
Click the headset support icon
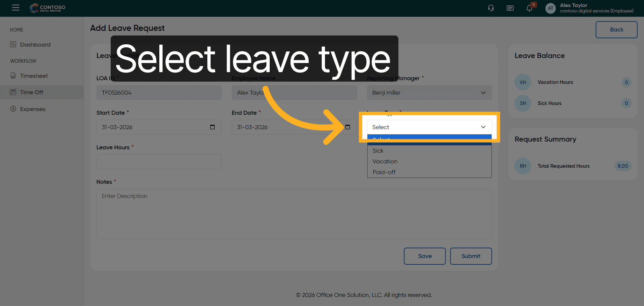pos(491,8)
